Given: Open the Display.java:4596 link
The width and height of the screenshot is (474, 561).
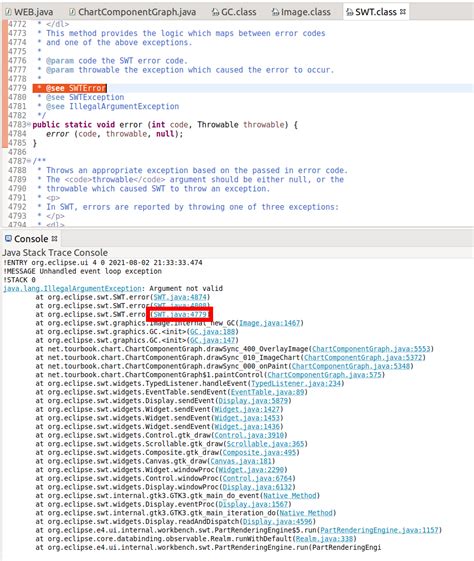Looking at the screenshot, I should 278,521.
